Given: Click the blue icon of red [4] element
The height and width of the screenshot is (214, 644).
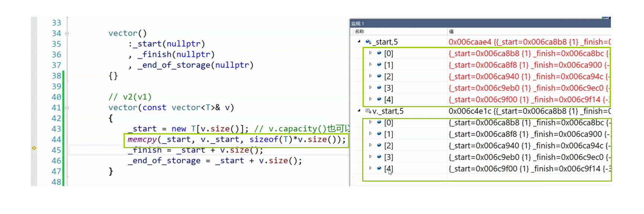Looking at the screenshot, I should click(x=379, y=99).
